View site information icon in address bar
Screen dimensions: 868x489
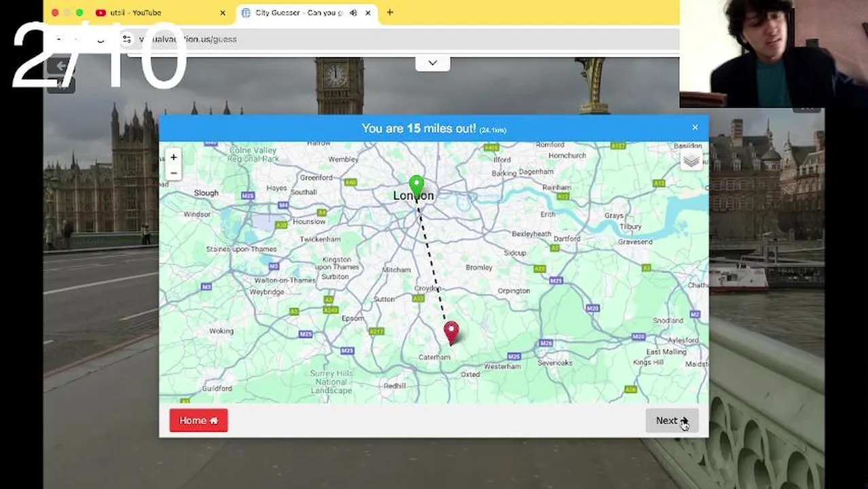[x=126, y=39]
